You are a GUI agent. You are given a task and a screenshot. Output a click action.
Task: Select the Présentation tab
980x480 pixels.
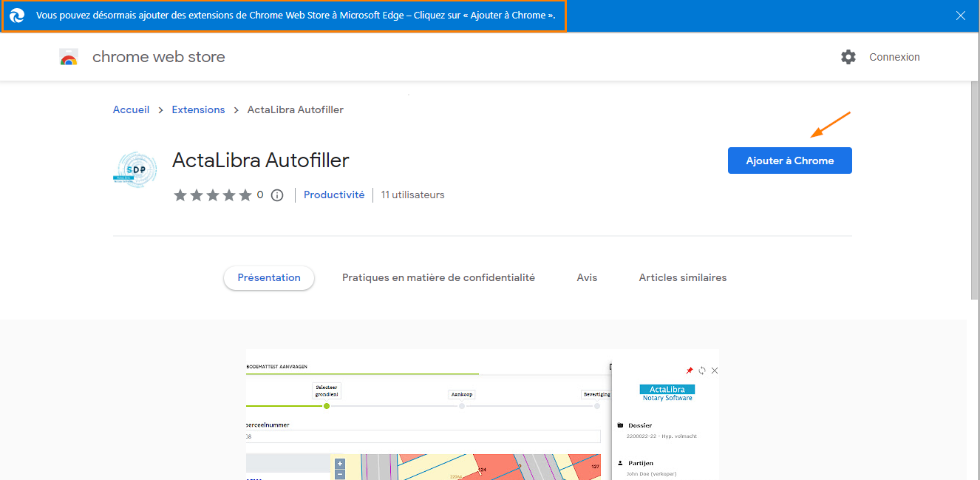tap(269, 278)
